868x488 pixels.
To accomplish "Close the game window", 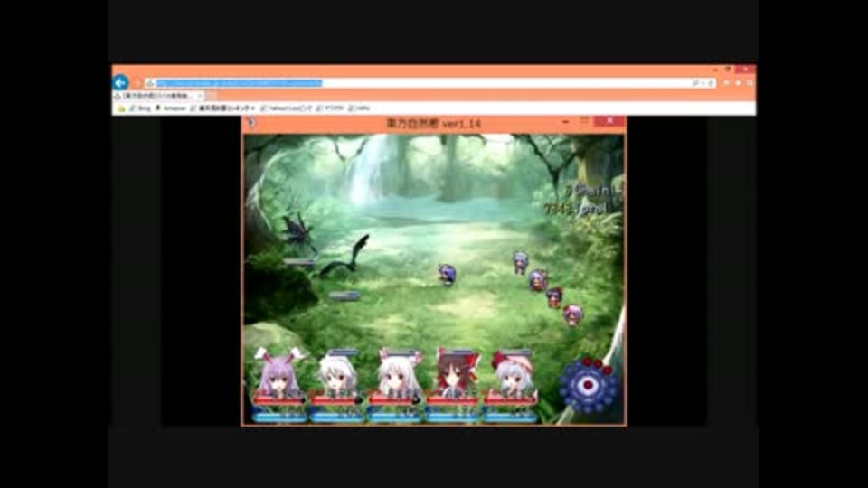I will pos(609,121).
